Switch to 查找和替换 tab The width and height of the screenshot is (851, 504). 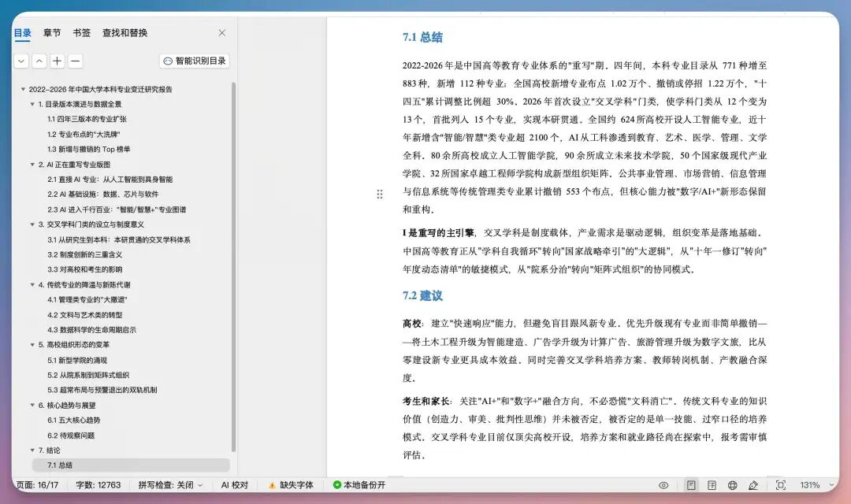124,32
